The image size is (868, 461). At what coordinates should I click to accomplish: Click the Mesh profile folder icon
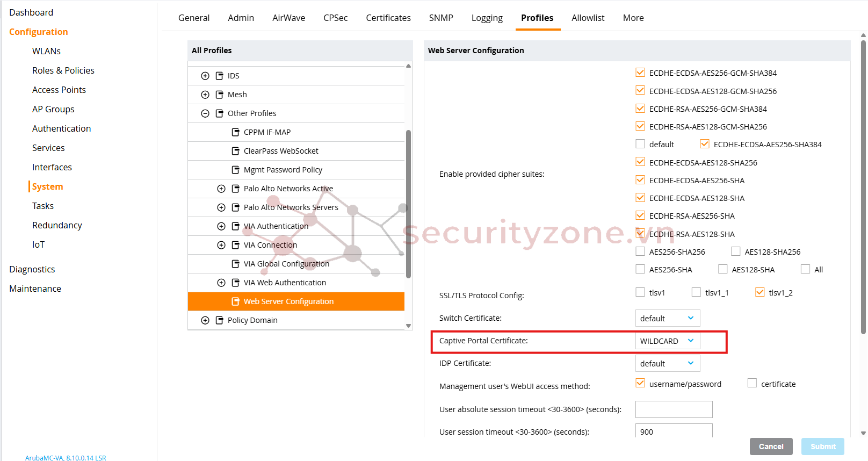tap(219, 95)
